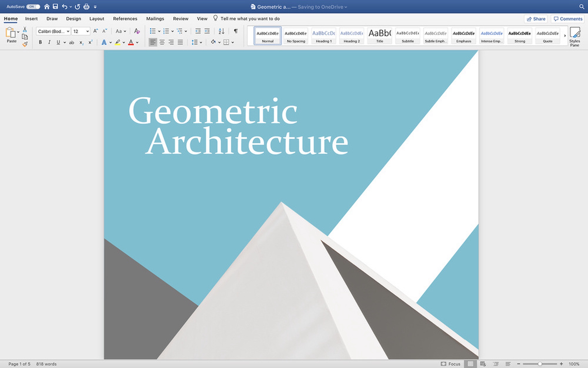Expand the styles gallery arrow
Viewport: 588px width, 368px height.
[565, 36]
